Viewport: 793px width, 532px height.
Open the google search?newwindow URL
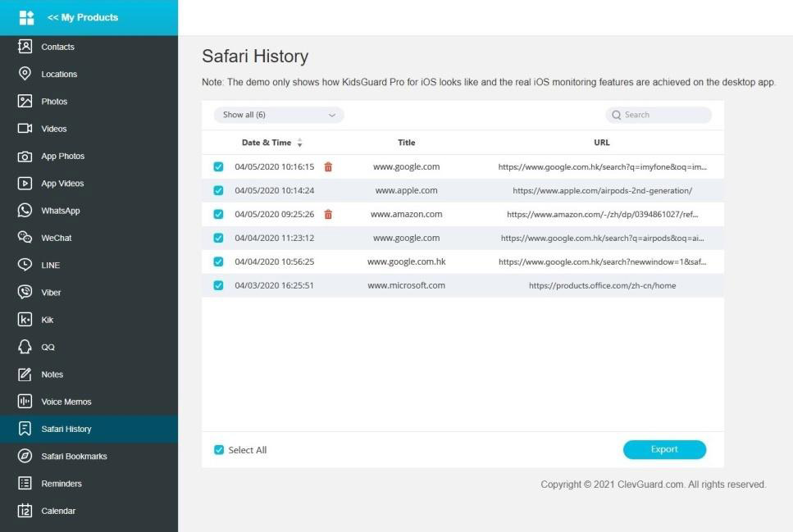coord(603,262)
